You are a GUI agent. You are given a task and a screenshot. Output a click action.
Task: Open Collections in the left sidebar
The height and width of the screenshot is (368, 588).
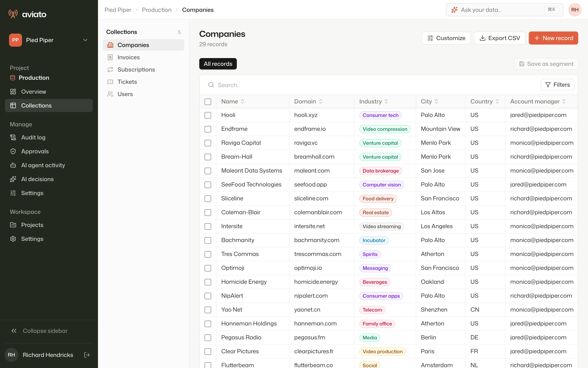tap(49, 105)
